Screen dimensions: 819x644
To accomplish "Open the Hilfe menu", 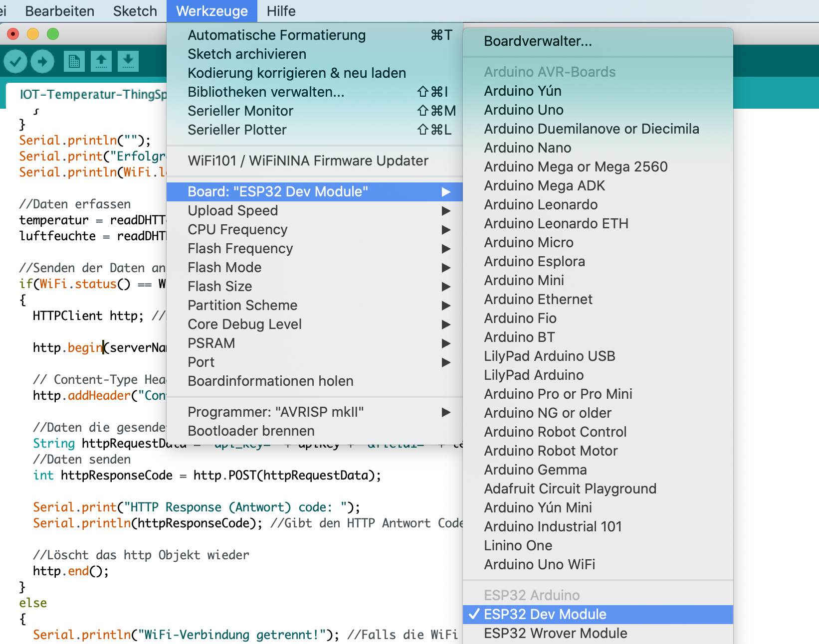I will (x=281, y=11).
